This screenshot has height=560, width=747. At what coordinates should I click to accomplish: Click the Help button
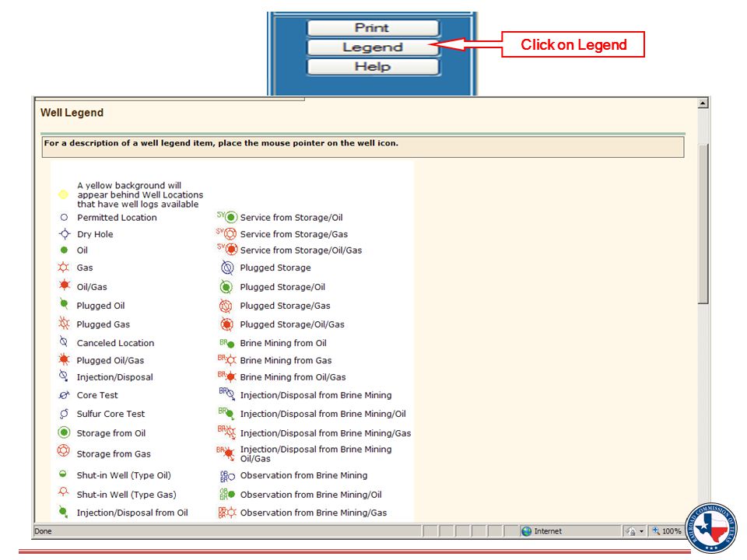(x=372, y=67)
